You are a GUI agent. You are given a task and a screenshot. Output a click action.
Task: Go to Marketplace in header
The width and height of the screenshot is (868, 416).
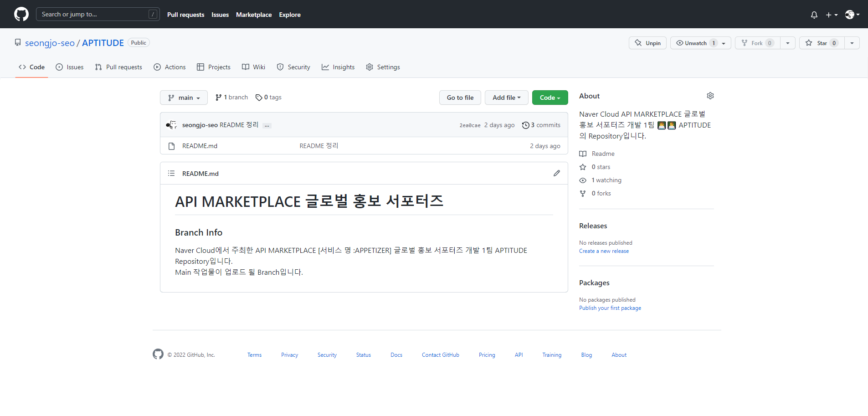pyautogui.click(x=254, y=15)
